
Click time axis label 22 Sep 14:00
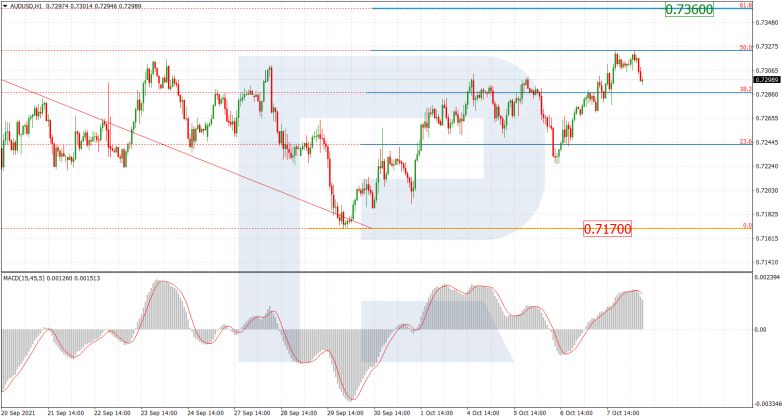coord(113,413)
